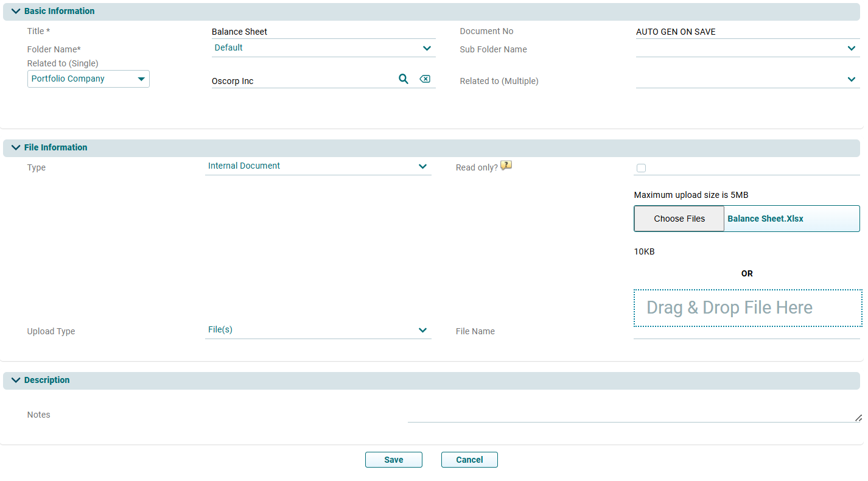
Task: Clear the Oscorp Inc related entry
Action: (425, 79)
